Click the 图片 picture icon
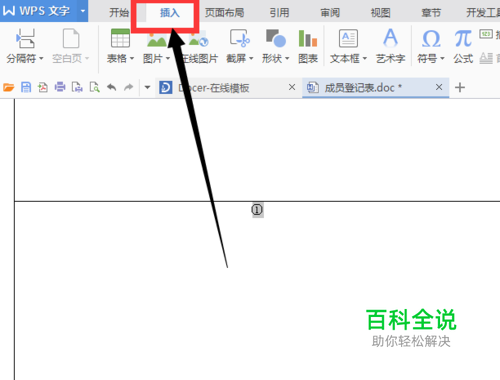This screenshot has height=380, width=500. tap(157, 39)
